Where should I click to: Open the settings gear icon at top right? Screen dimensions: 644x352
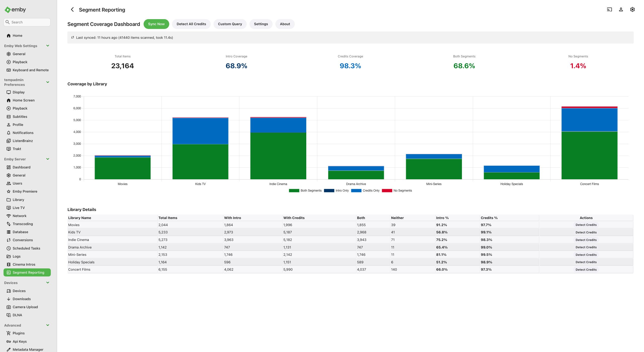click(x=632, y=10)
